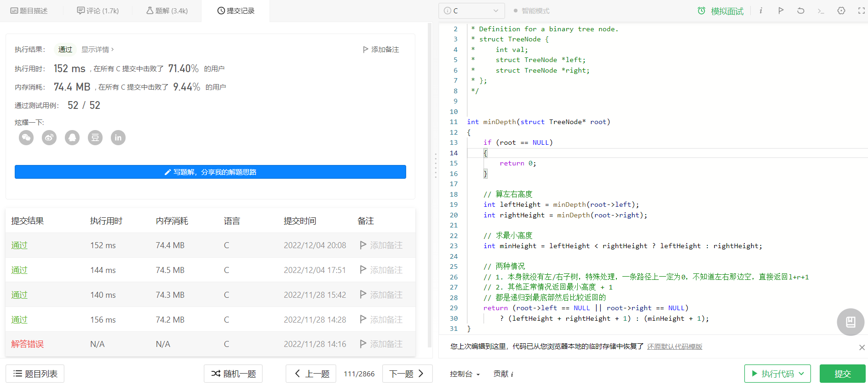Viewport: 868px width, 386px height.
Task: Start 模拟面试 mock interview
Action: click(x=720, y=11)
